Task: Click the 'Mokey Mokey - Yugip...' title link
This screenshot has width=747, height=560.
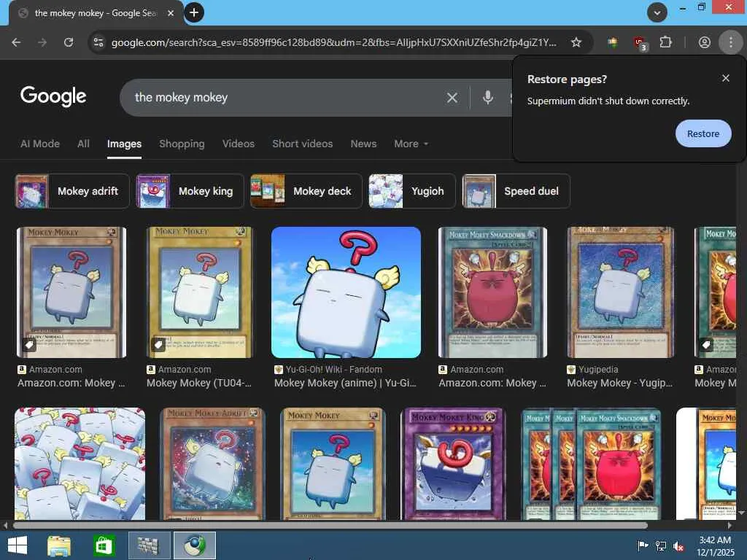Action: (620, 383)
